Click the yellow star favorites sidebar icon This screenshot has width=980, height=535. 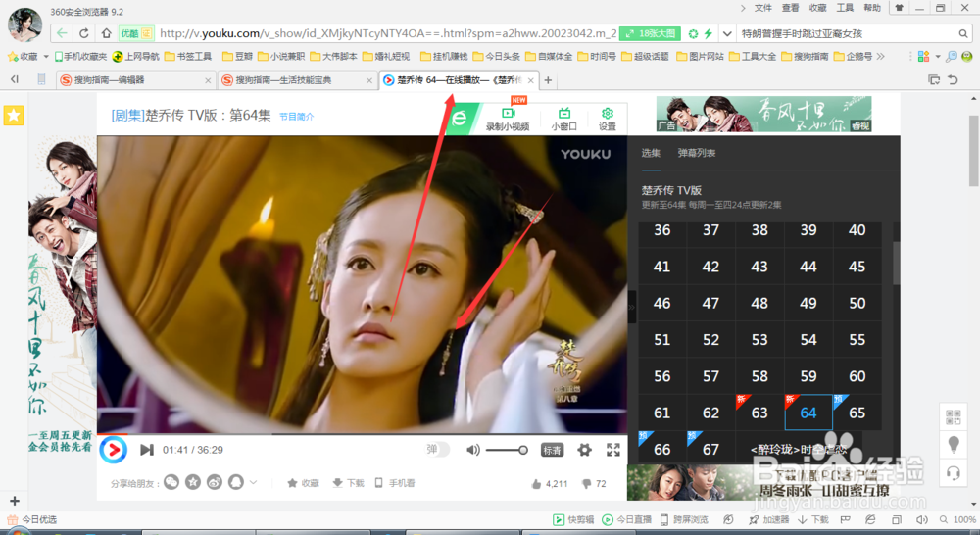pos(14,115)
